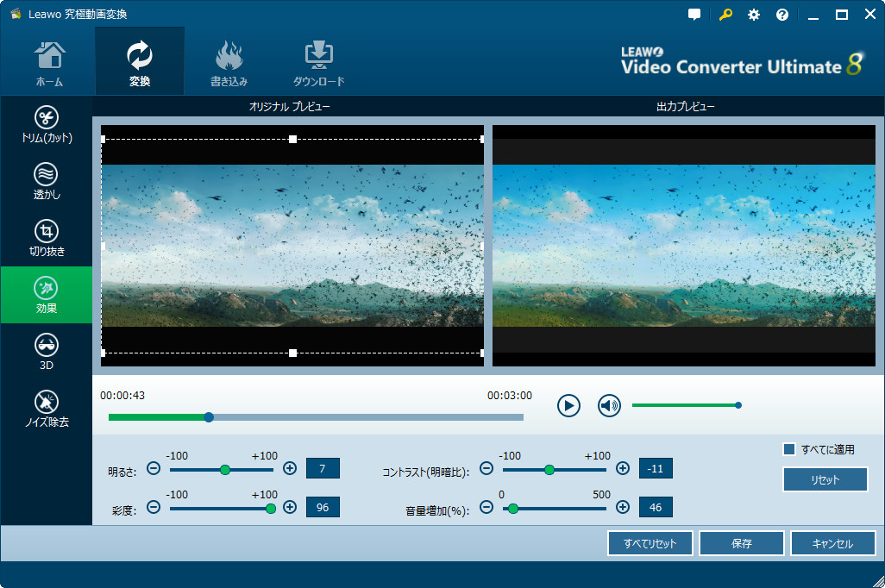Increase contrast (コントラスト) with plus button
Viewport: 885px width, 588px height.
pyautogui.click(x=623, y=469)
